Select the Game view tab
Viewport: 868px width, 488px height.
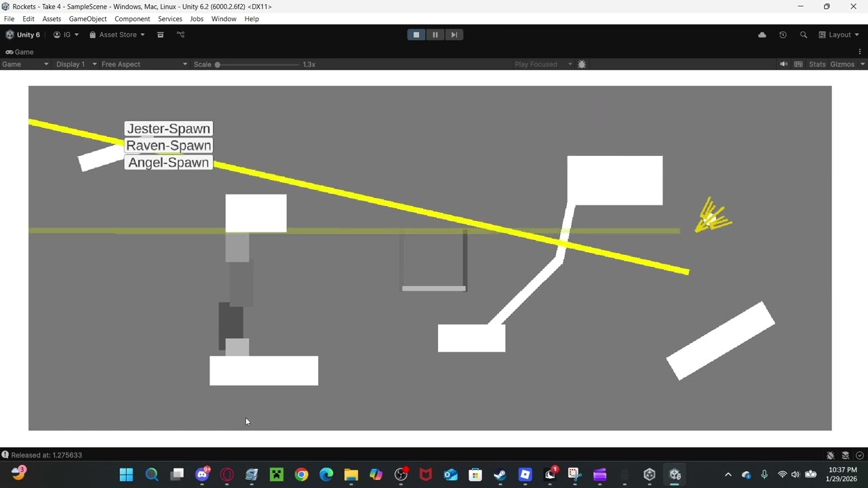pyautogui.click(x=20, y=52)
